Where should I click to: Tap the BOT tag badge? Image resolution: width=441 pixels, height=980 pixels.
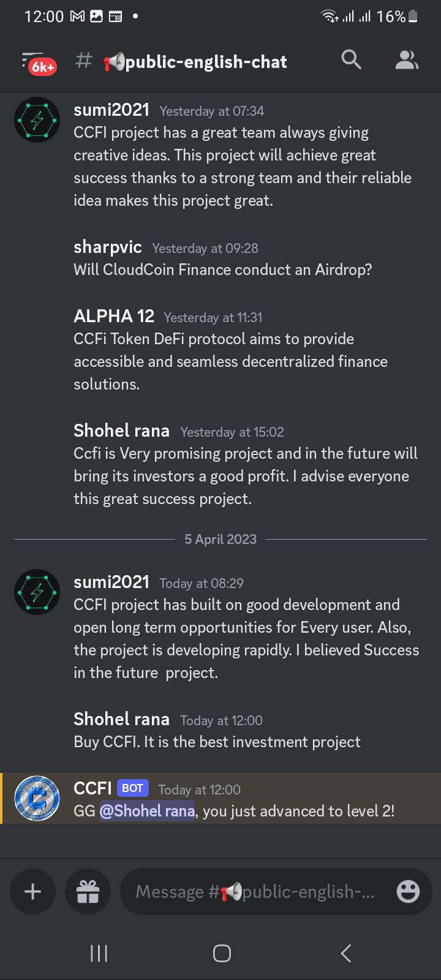point(132,788)
